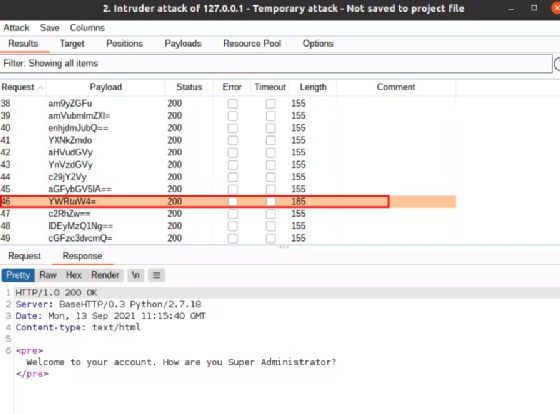Viewport: 560px width, 414px height.
Task: Toggle the Error checkbox in row 43
Action: (233, 165)
